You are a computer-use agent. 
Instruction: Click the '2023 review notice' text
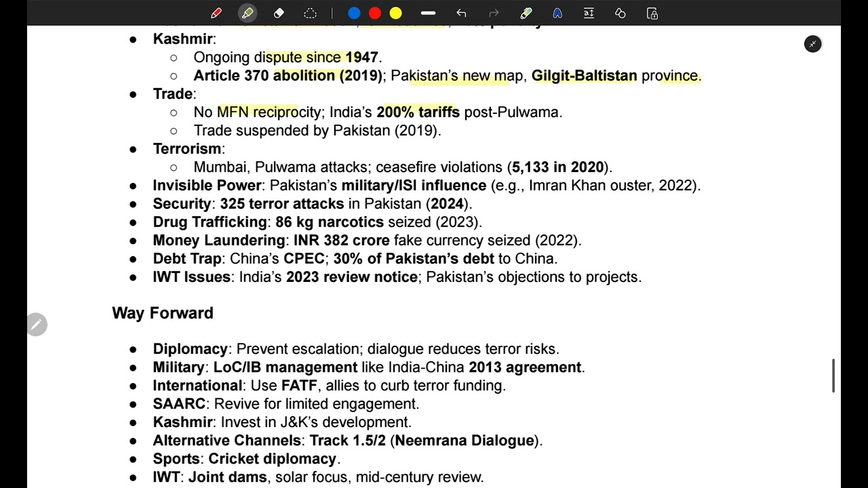click(x=352, y=277)
